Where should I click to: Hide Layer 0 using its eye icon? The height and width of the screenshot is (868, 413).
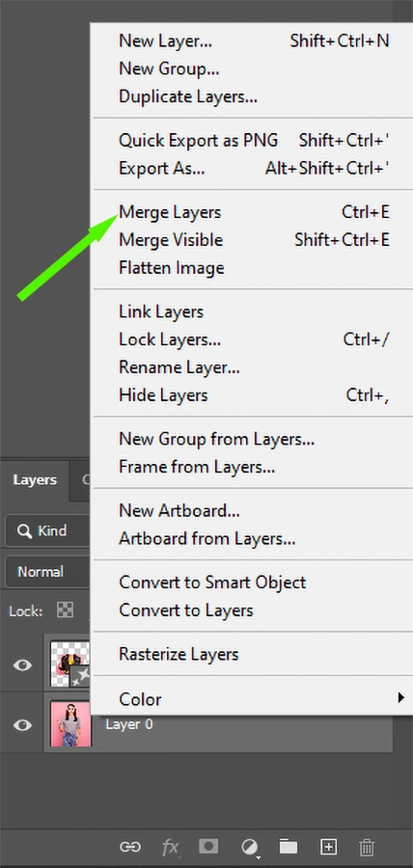[22, 724]
